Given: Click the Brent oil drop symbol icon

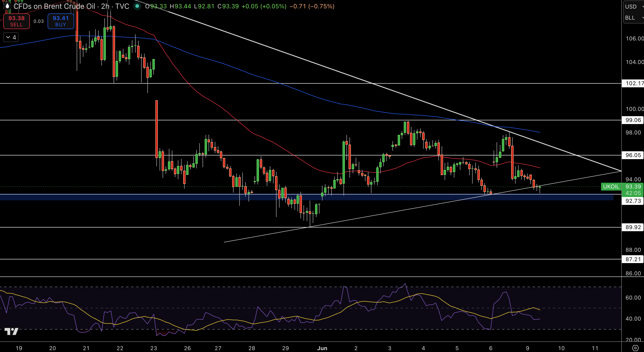Looking at the screenshot, I should [x=7, y=6].
